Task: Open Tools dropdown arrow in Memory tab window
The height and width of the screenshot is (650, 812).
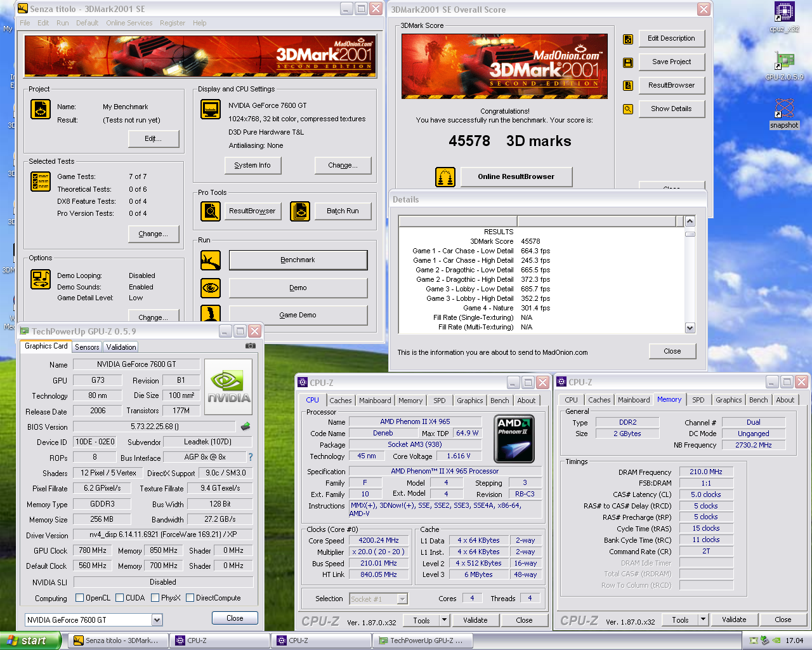Action: click(x=703, y=620)
